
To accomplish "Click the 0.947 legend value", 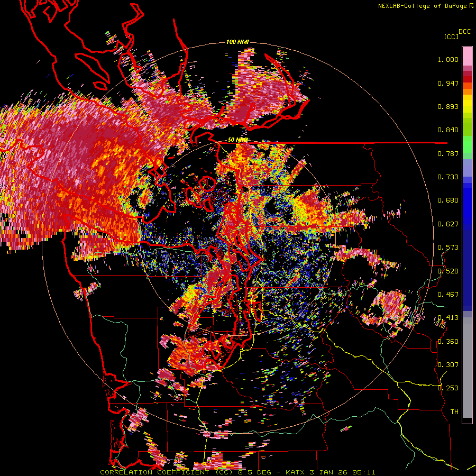I will point(448,83).
